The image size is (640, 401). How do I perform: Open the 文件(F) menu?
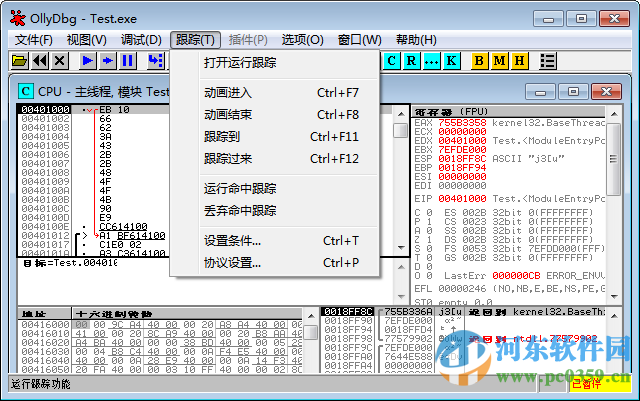click(34, 40)
